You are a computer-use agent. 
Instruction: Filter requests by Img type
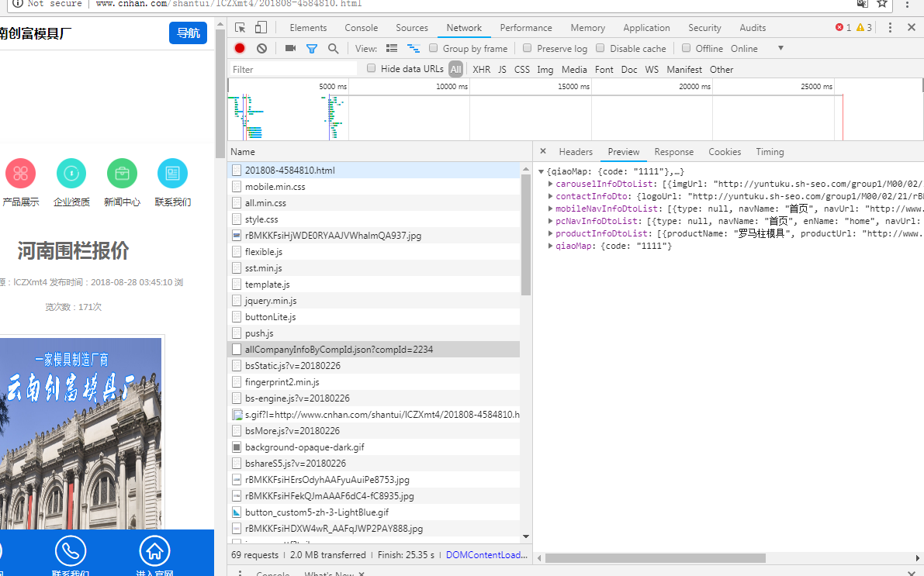[545, 70]
